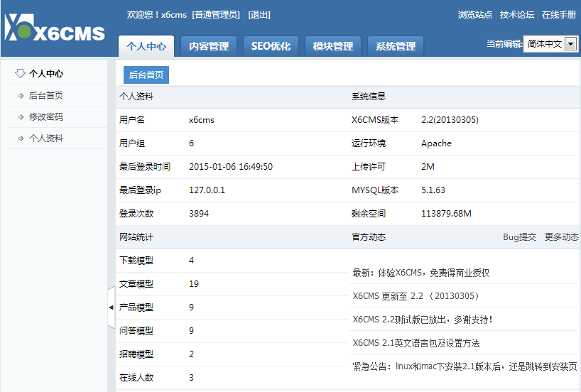Select 修改密码 in the sidebar

(x=46, y=117)
